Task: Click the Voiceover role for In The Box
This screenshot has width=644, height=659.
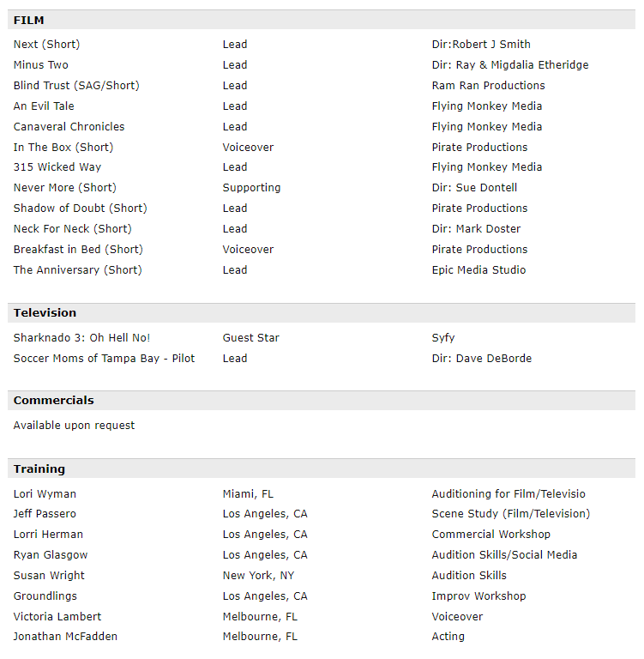Action: pos(248,147)
